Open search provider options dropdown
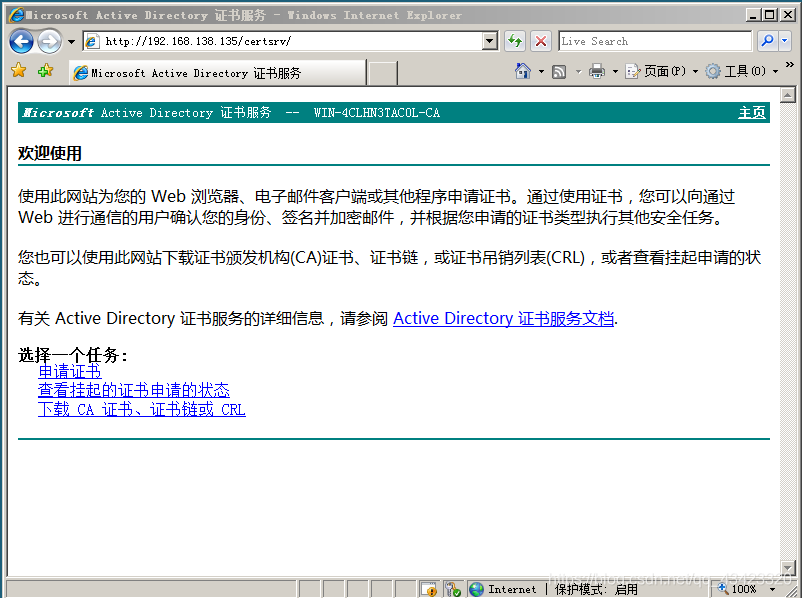802x598 pixels. click(x=785, y=41)
